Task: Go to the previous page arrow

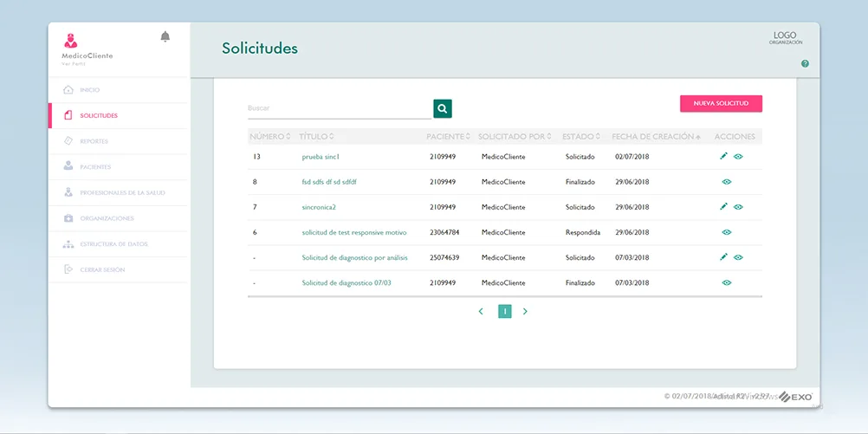Action: (x=481, y=312)
